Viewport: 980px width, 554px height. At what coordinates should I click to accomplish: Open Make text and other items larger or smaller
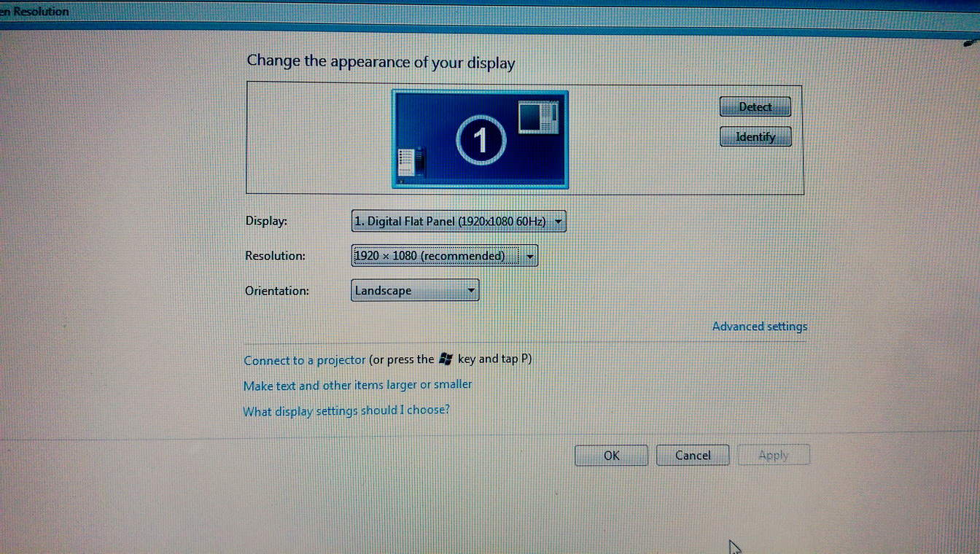pyautogui.click(x=357, y=385)
